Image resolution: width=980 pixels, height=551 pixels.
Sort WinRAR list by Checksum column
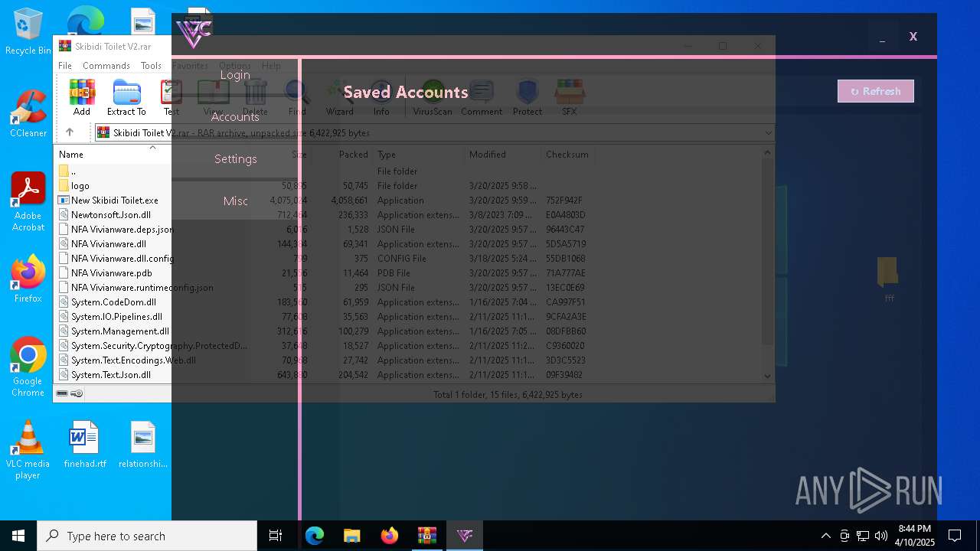[567, 155]
